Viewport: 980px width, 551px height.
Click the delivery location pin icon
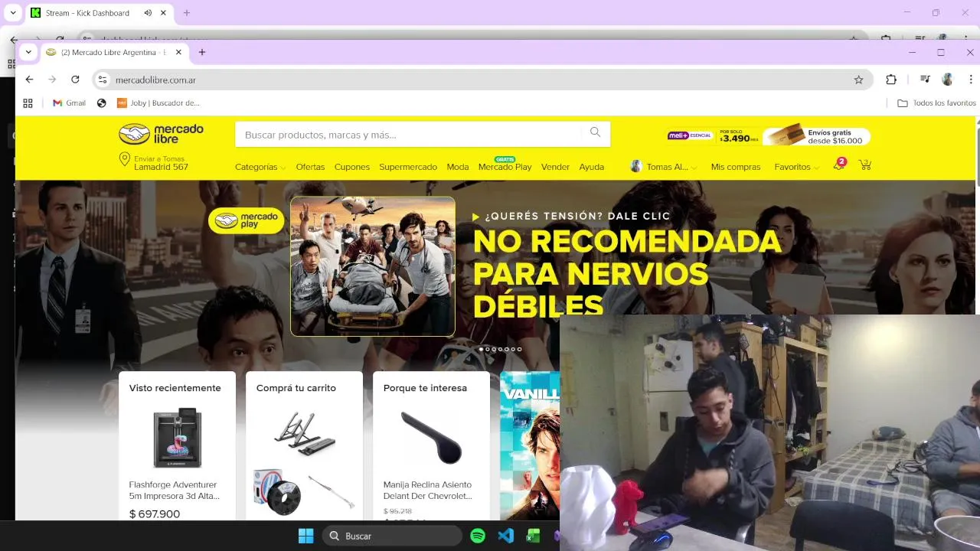pos(125,159)
